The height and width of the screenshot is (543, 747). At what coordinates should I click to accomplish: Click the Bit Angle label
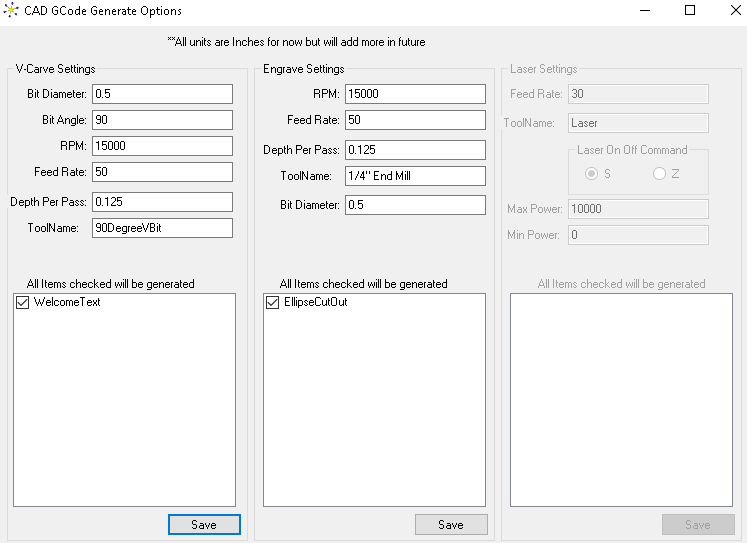coord(64,120)
